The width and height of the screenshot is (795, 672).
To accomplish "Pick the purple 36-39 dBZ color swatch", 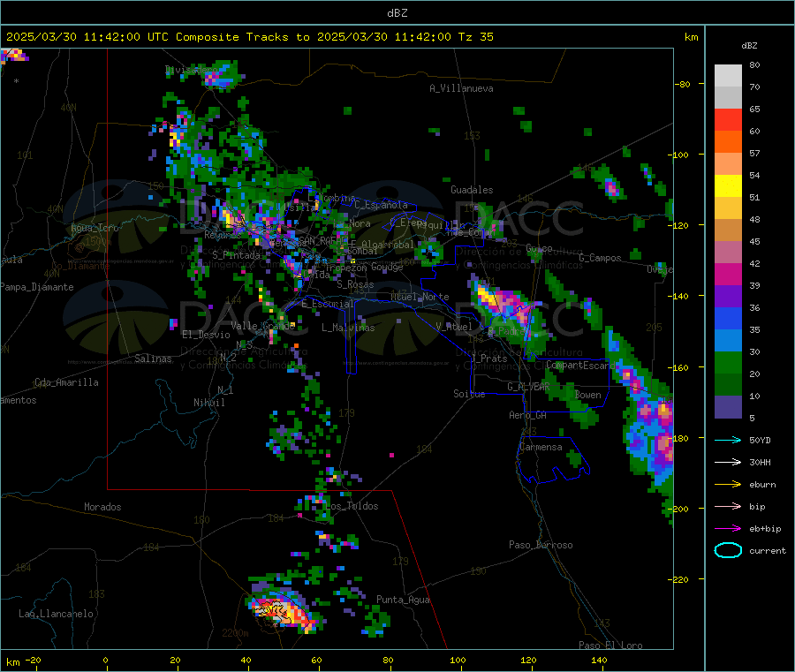I will tap(728, 297).
